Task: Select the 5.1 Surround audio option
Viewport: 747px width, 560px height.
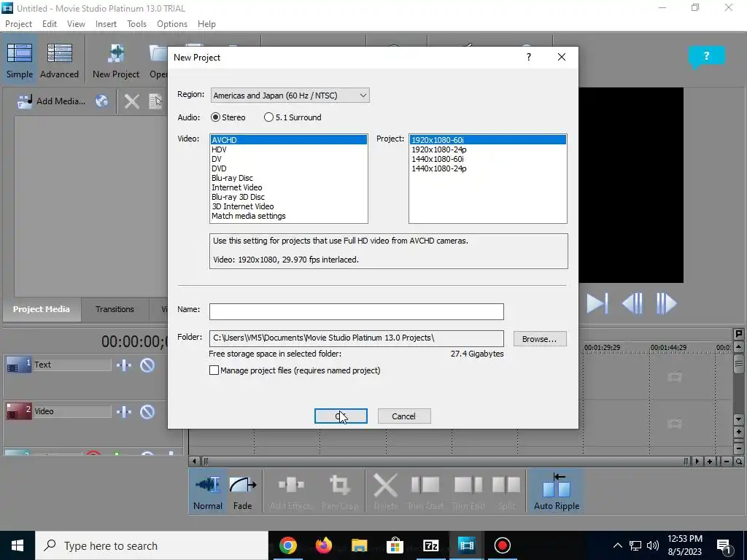Action: pyautogui.click(x=293, y=117)
